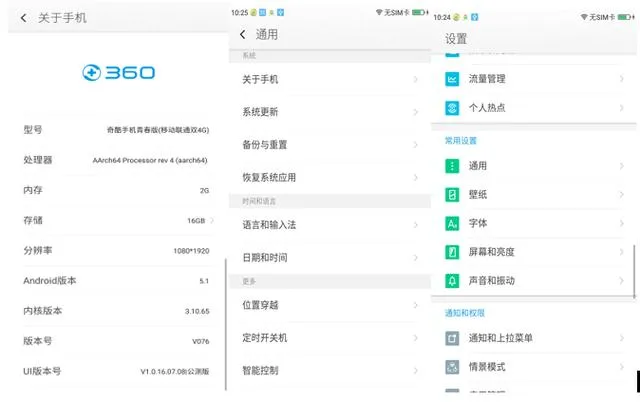Viewport: 640px width, 402px height.
Task: Go back from the 通用 screen
Action: (243, 35)
